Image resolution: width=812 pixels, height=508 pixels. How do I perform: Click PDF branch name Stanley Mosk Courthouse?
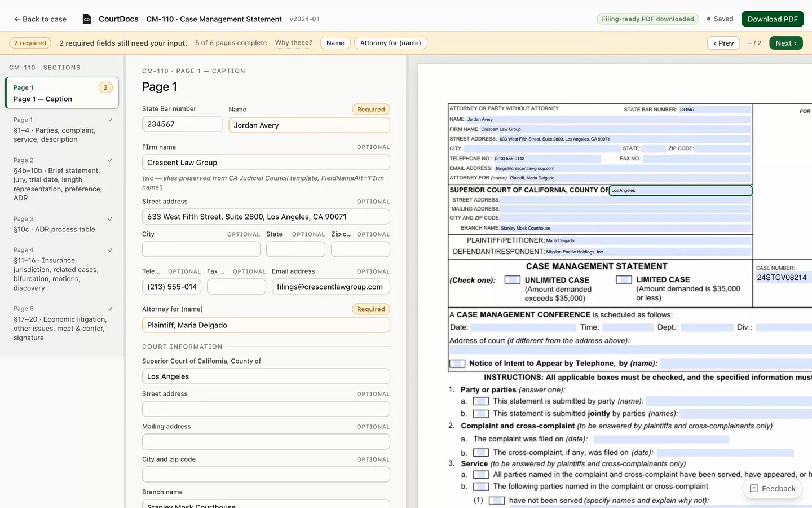tap(625, 229)
